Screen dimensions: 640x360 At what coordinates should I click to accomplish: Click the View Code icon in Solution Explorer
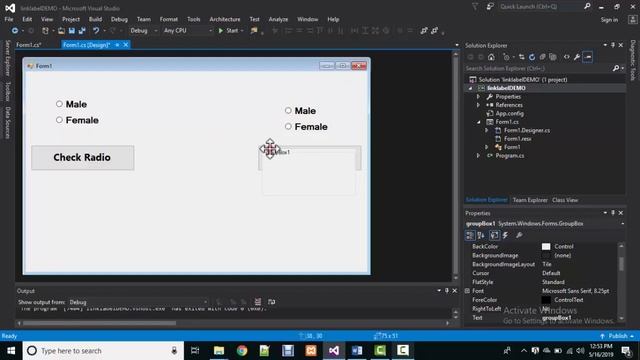567,57
